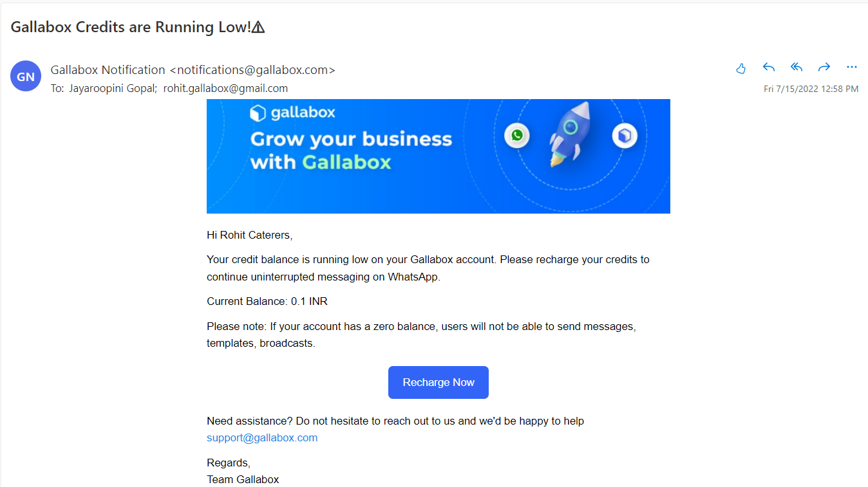
Task: Open the More actions ellipsis menu
Action: (x=852, y=68)
